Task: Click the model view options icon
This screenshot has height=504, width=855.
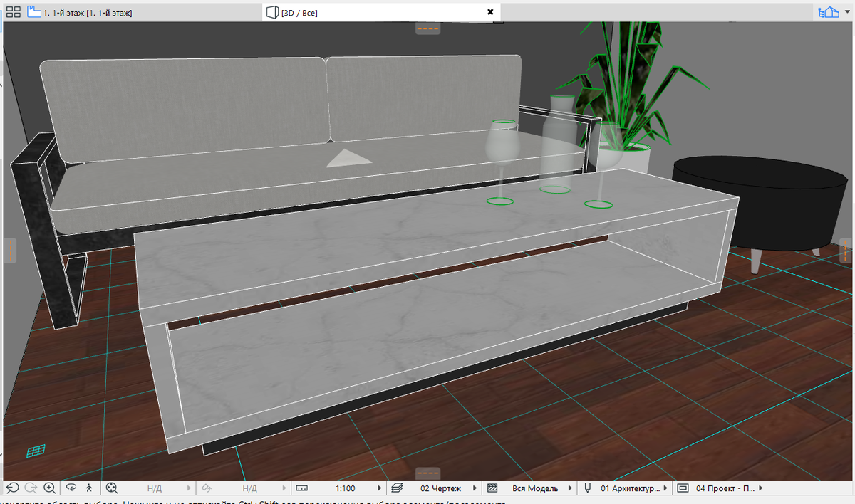Action: click(x=683, y=488)
